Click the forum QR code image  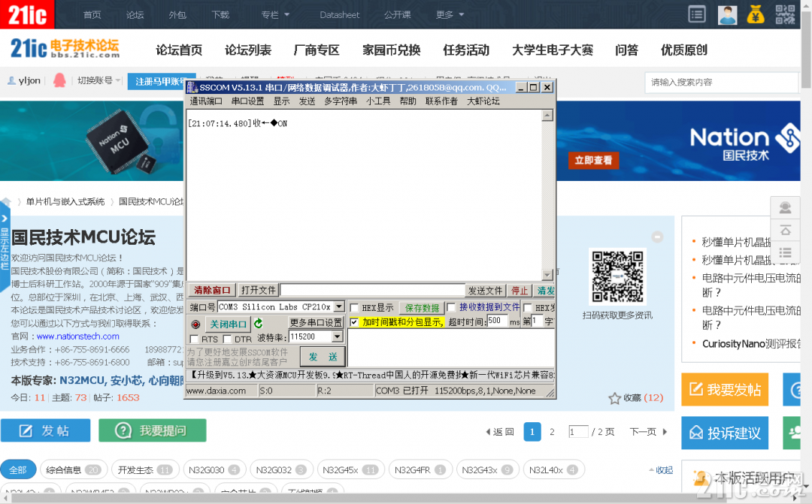(618, 277)
